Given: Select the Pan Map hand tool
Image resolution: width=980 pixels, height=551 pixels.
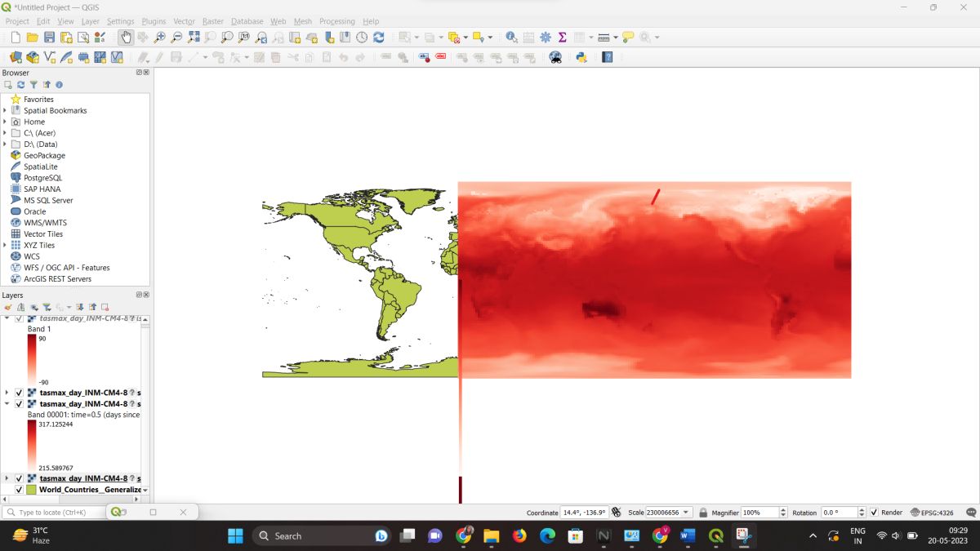Looking at the screenshot, I should click(x=125, y=38).
